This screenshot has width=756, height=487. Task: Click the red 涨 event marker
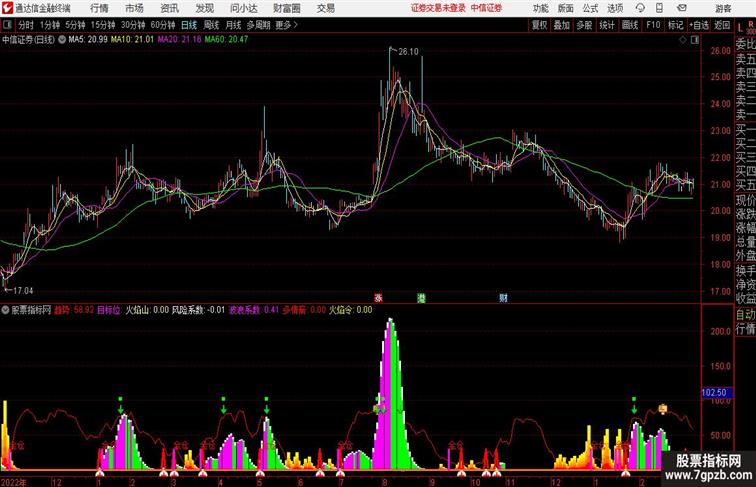tap(378, 298)
